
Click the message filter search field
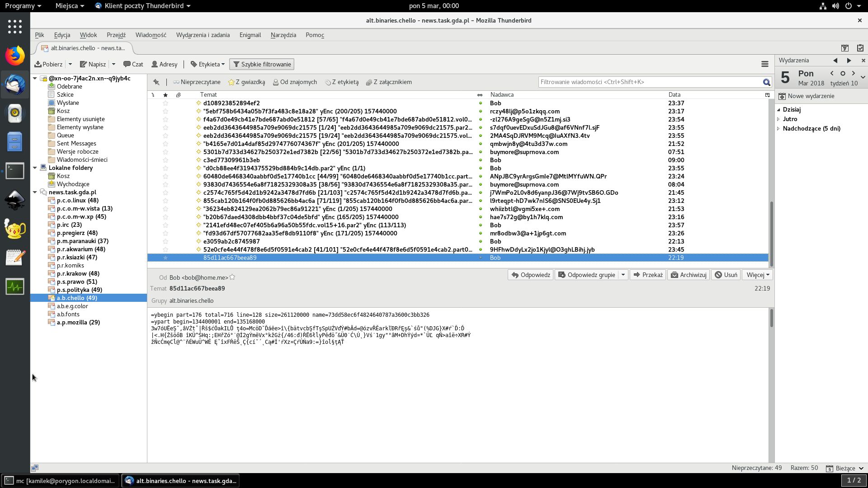click(649, 82)
